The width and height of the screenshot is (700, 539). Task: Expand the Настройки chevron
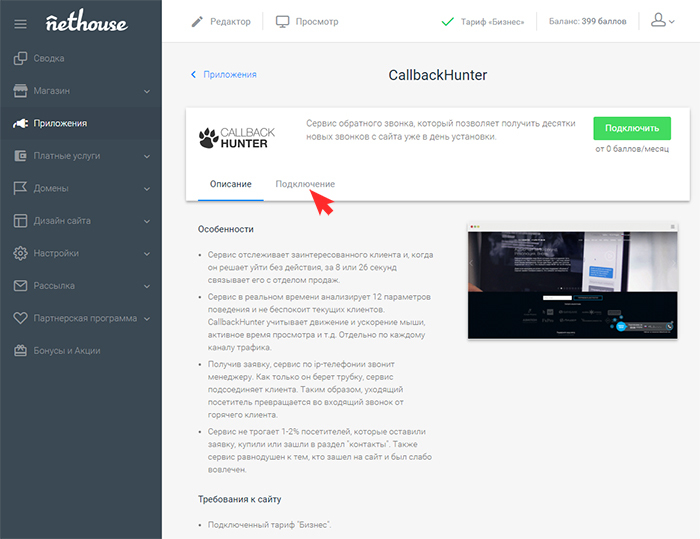point(147,254)
